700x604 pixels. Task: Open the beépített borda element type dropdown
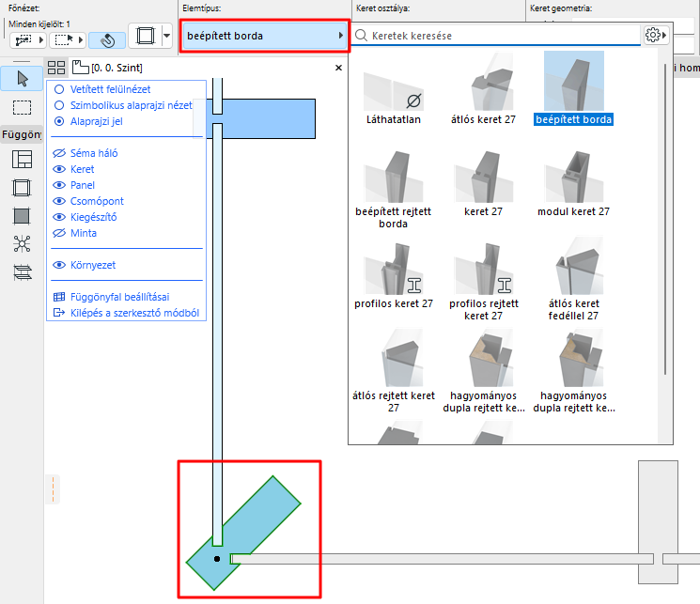coord(265,36)
